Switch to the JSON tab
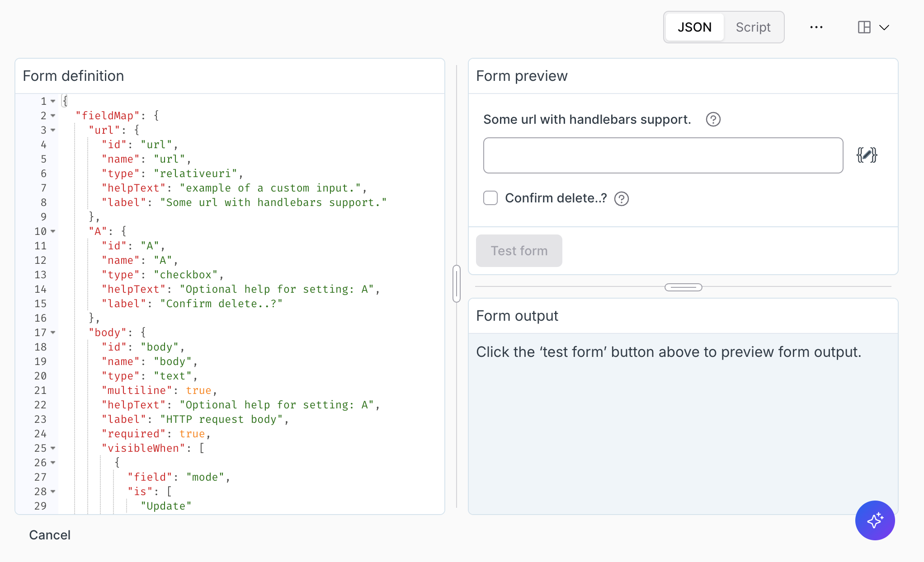This screenshot has height=562, width=924. [694, 27]
